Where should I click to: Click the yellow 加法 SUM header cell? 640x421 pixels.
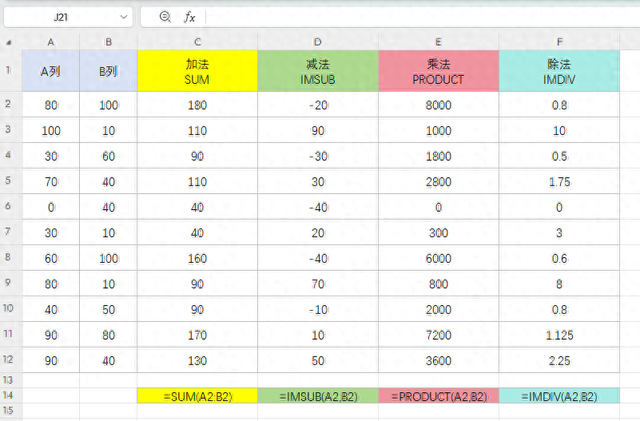(197, 71)
